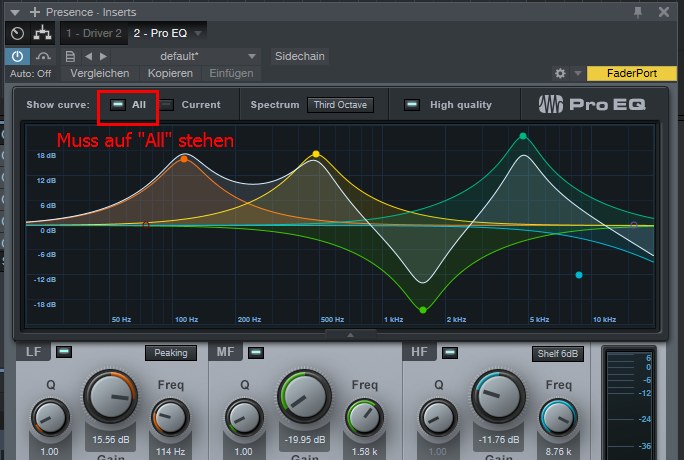The height and width of the screenshot is (460, 684).
Task: Click Auto: Off automation mode
Action: 31,74
